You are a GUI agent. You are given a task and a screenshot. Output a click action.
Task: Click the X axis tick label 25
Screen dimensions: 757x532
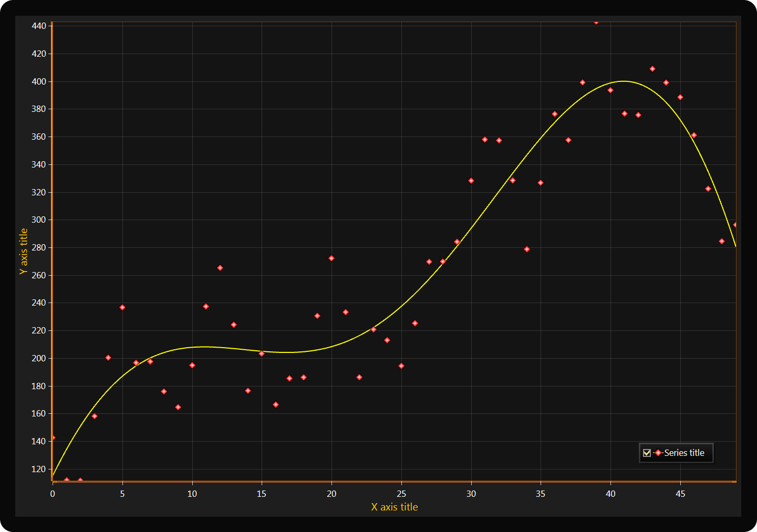[401, 494]
